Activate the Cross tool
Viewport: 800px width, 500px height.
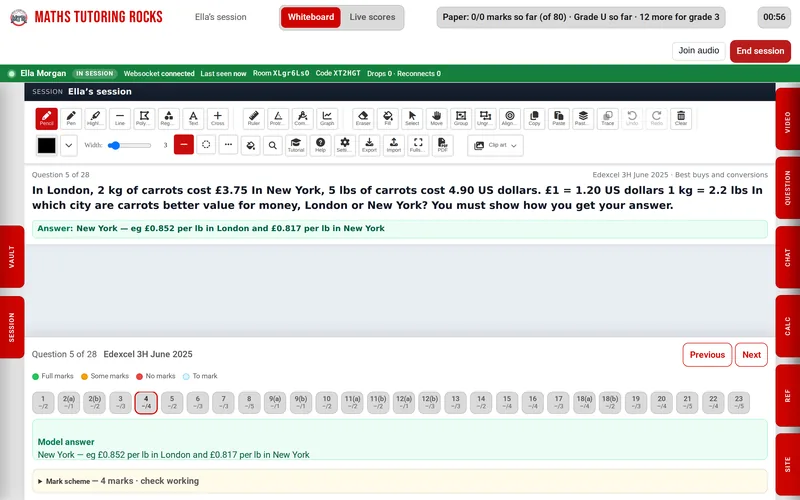coord(218,118)
